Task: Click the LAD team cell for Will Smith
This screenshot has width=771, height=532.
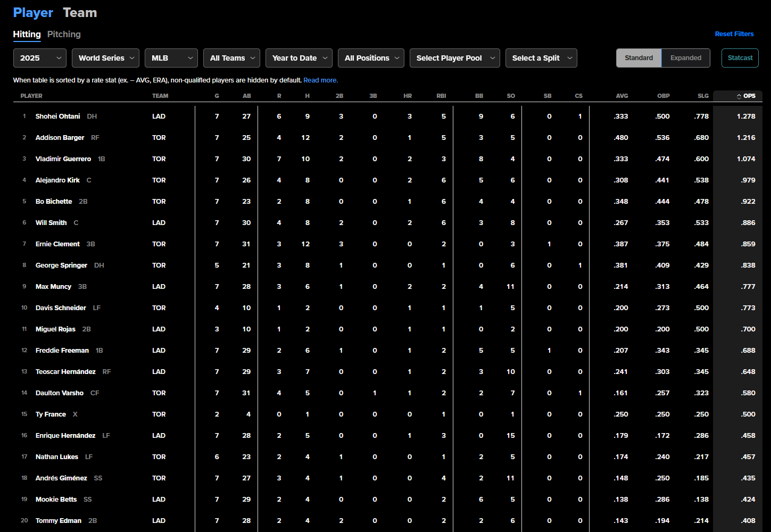Action: (x=159, y=223)
